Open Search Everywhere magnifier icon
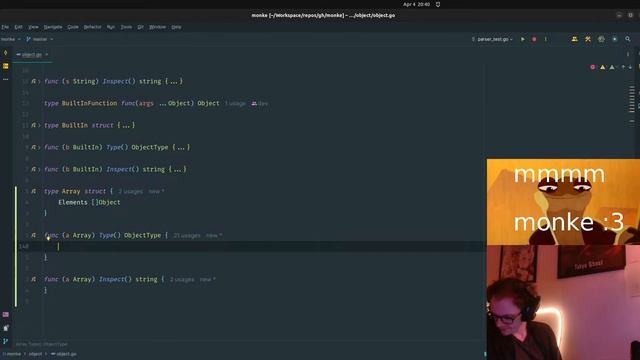The height and width of the screenshot is (360, 640). pyautogui.click(x=628, y=39)
